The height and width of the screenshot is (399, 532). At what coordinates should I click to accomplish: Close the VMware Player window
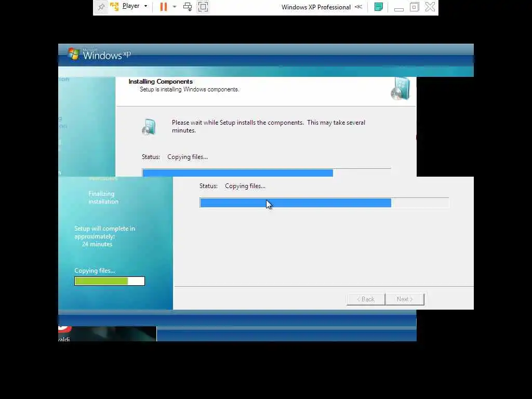pos(430,7)
